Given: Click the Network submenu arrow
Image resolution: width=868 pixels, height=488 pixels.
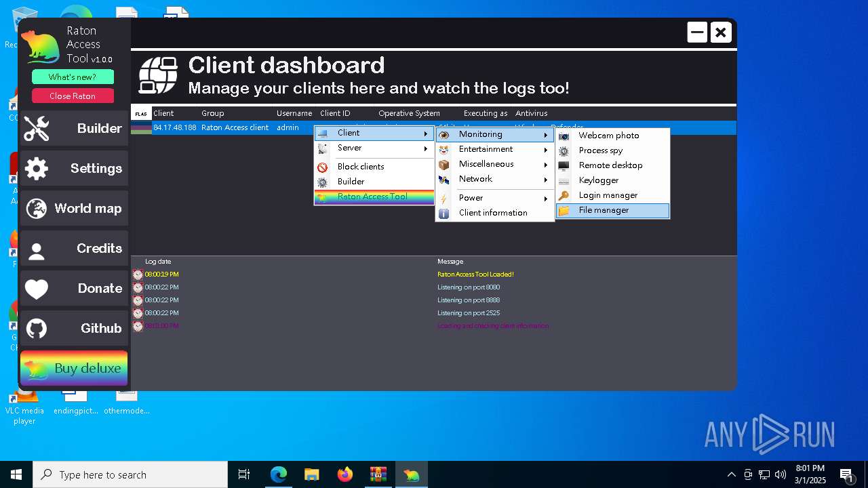Looking at the screenshot, I should pyautogui.click(x=546, y=179).
